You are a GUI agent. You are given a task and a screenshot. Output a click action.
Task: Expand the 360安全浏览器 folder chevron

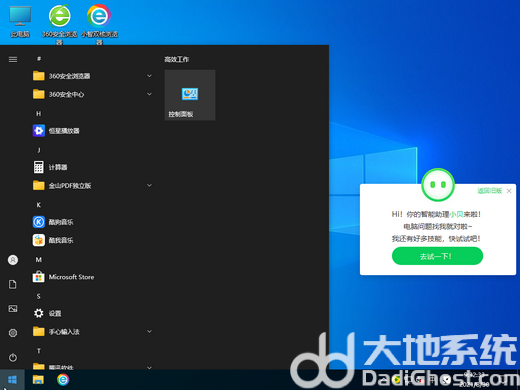tap(149, 76)
